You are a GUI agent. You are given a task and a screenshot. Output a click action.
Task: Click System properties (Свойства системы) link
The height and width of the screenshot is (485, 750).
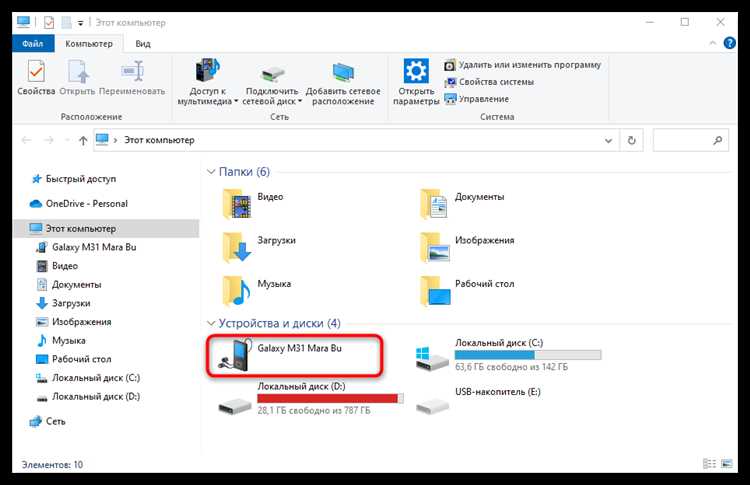click(x=495, y=82)
